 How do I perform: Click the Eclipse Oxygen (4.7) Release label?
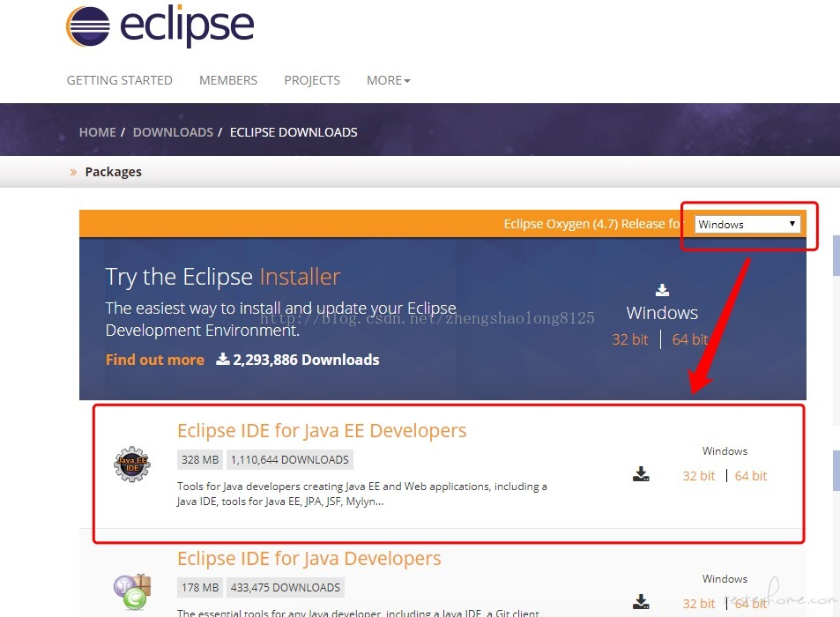click(593, 224)
